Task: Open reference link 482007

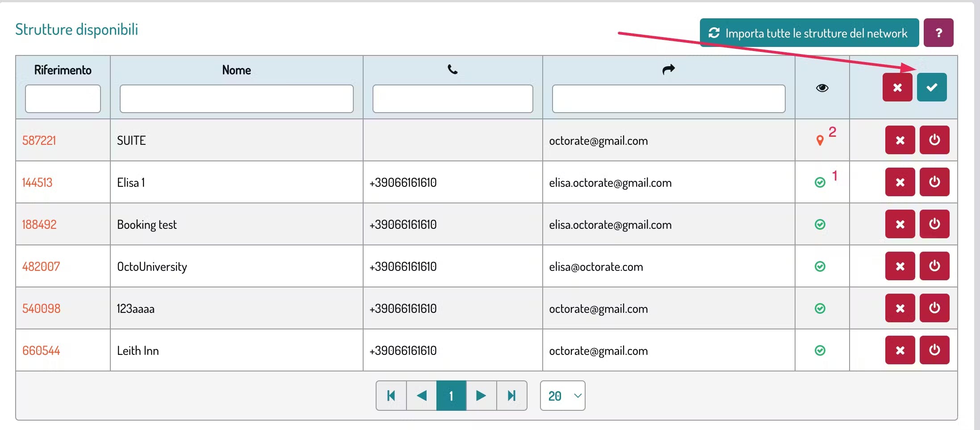Action: (x=41, y=267)
